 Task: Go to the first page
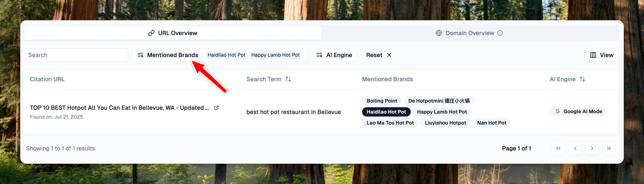click(558, 148)
